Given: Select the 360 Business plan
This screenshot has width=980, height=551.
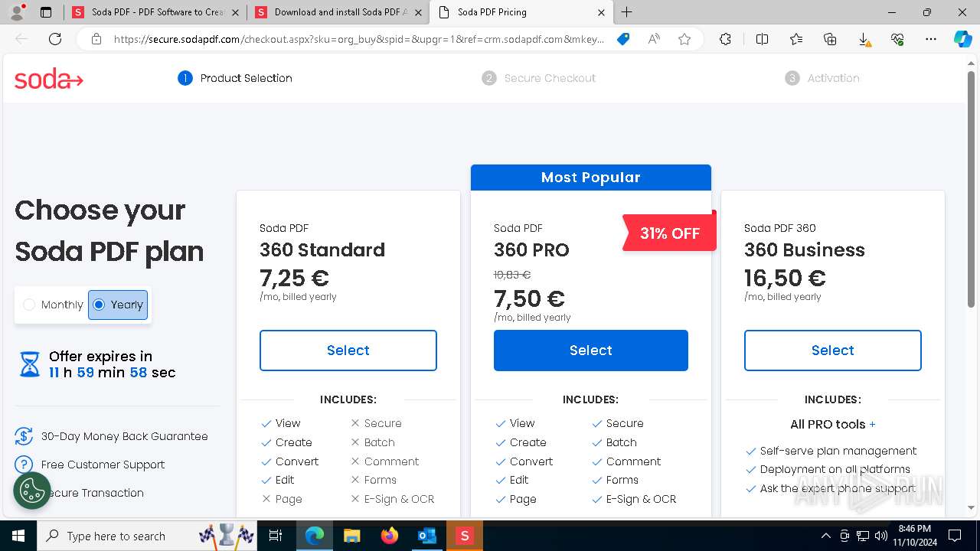Looking at the screenshot, I should (833, 350).
